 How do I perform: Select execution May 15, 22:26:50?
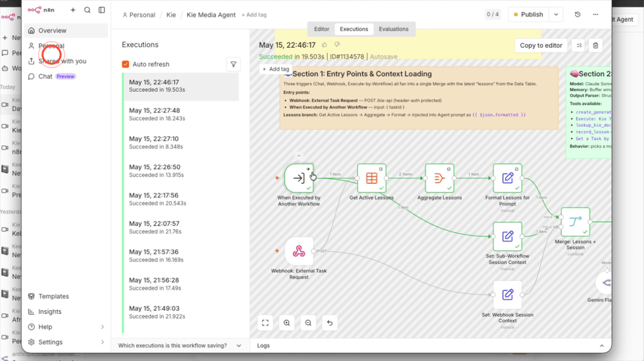(181, 171)
